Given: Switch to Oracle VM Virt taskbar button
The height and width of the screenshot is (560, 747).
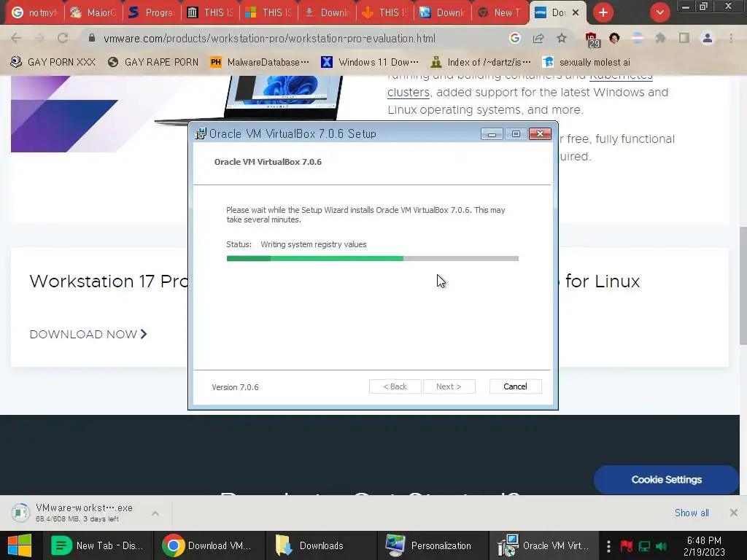Looking at the screenshot, I should click(x=543, y=545).
